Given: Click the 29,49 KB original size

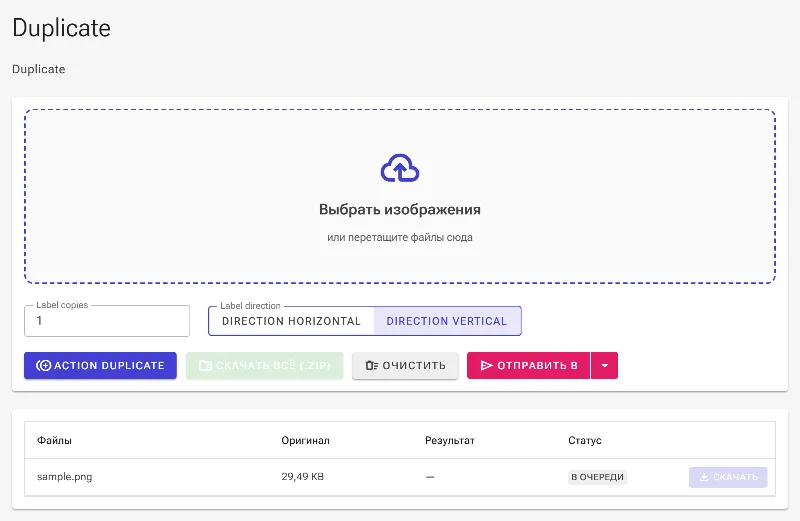Looking at the screenshot, I should coord(303,477).
